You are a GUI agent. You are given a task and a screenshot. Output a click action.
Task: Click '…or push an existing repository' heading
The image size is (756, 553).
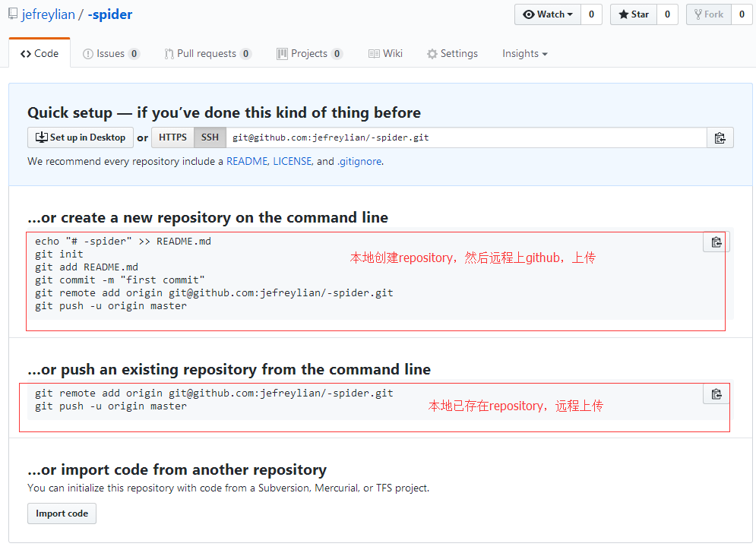tap(229, 369)
